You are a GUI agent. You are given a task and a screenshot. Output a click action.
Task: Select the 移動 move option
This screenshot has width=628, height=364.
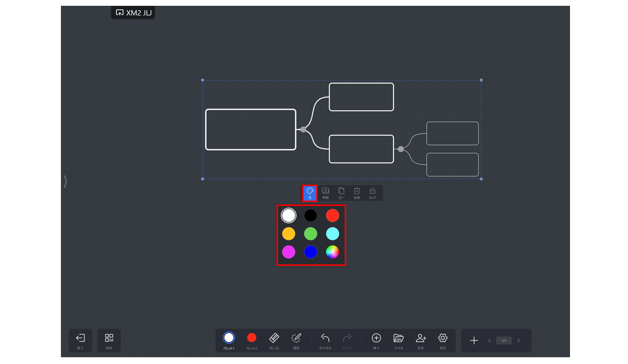[x=325, y=193]
